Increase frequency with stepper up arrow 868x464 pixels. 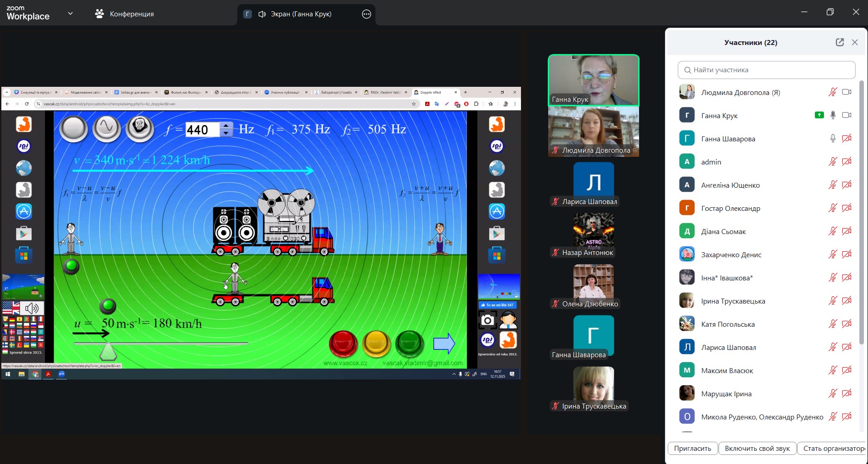click(x=226, y=125)
